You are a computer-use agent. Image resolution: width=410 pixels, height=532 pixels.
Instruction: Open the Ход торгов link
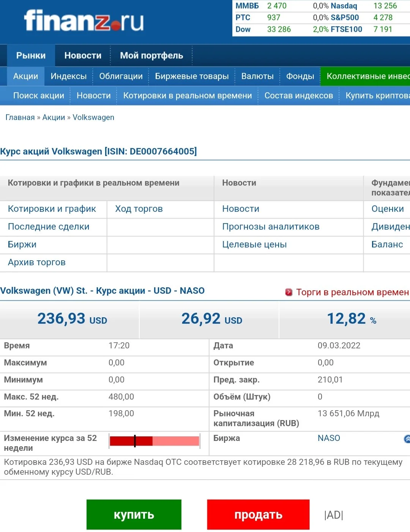pos(139,209)
